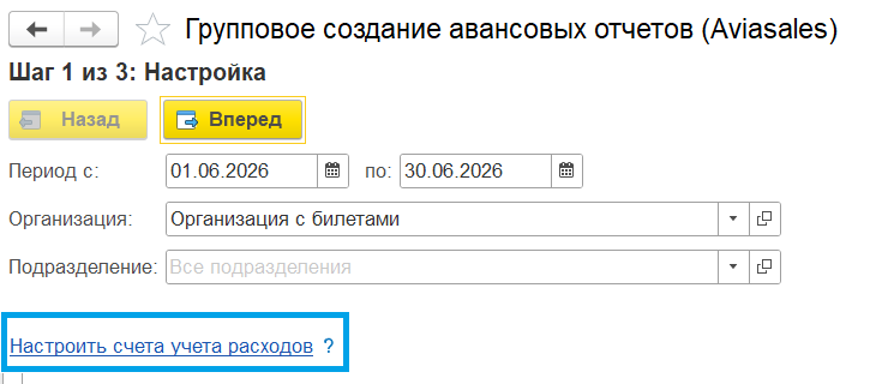This screenshot has width=876, height=384.
Task: Click into the Все подразделения placeholder field
Action: tap(442, 267)
